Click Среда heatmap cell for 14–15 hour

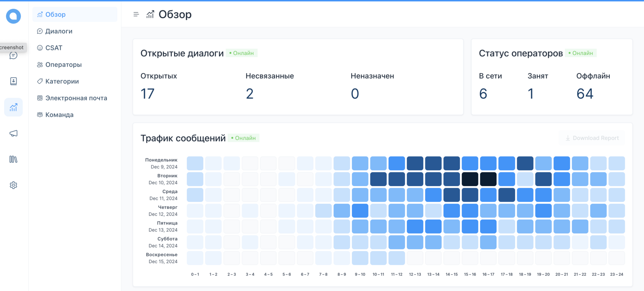452,195
